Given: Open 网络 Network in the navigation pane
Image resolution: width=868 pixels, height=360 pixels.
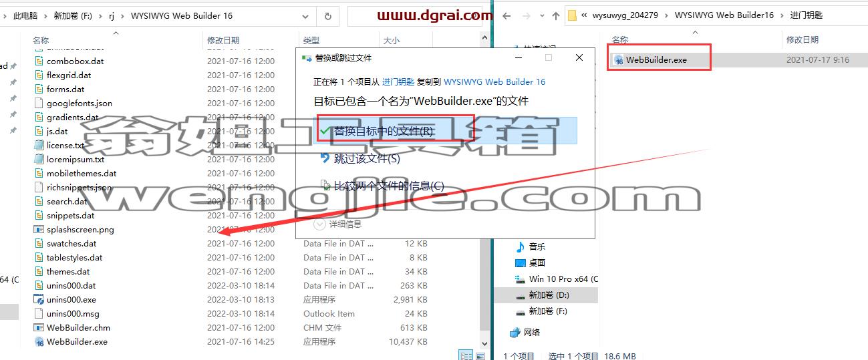Looking at the screenshot, I should (532, 332).
